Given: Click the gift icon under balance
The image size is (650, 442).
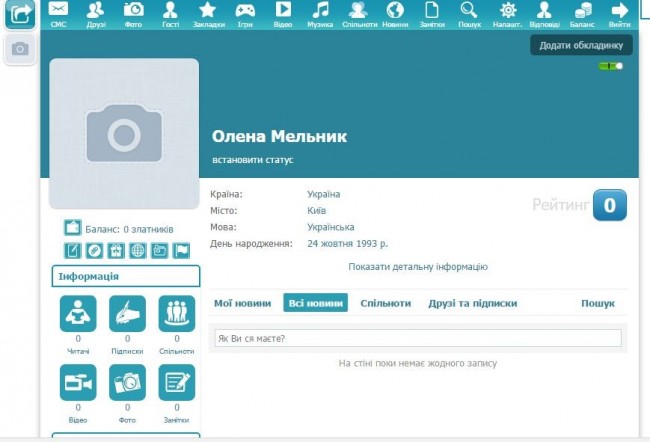Looking at the screenshot, I should [116, 250].
